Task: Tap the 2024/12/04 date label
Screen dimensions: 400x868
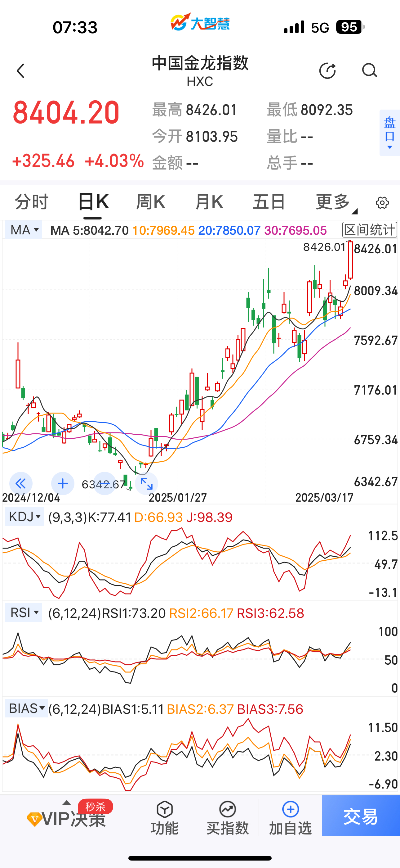Action: tap(31, 497)
